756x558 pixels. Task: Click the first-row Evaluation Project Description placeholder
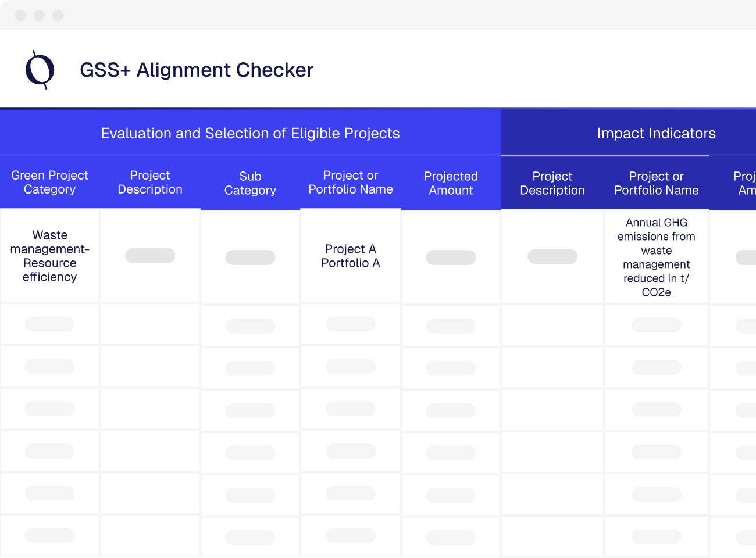(x=150, y=256)
